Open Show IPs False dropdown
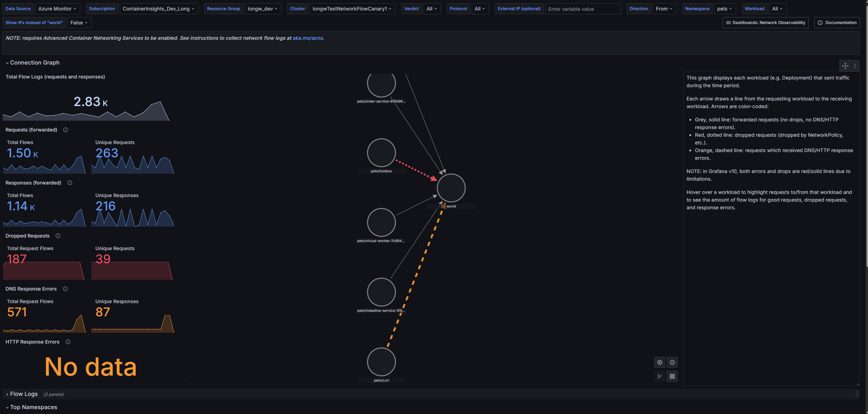The height and width of the screenshot is (414, 868). coord(79,23)
